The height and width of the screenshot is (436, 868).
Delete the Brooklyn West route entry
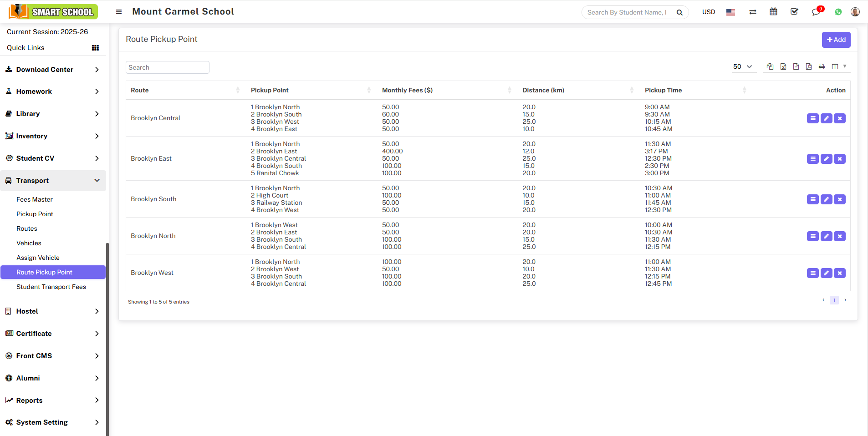840,273
